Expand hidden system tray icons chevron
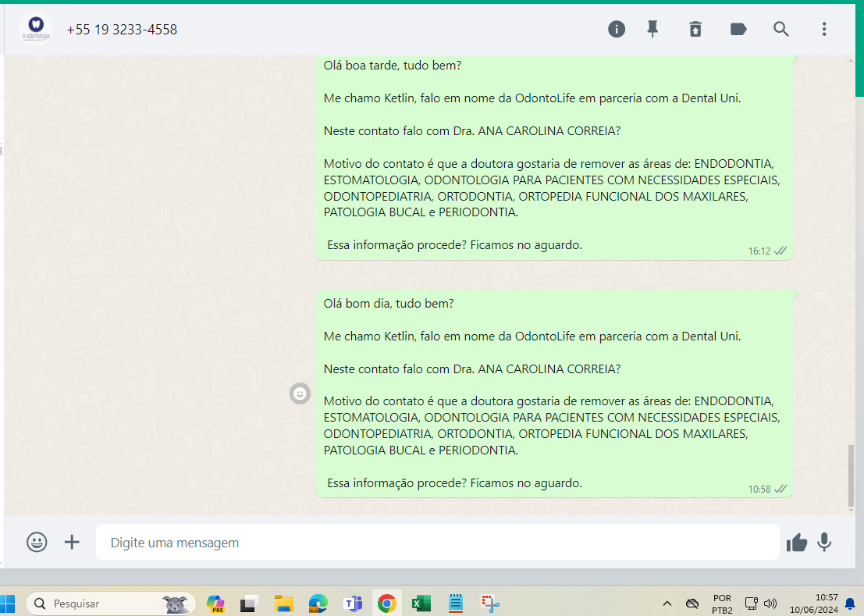This screenshot has width=864, height=616. 667,604
